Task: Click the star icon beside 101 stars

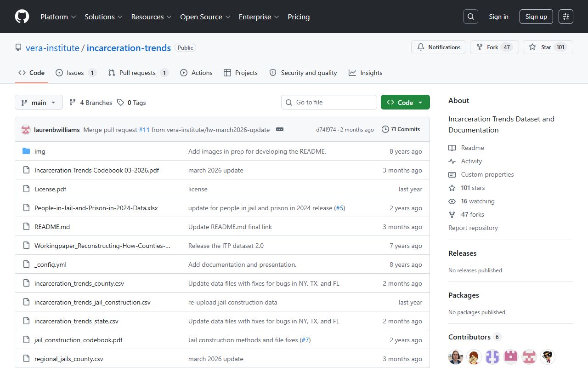Action: (x=452, y=188)
